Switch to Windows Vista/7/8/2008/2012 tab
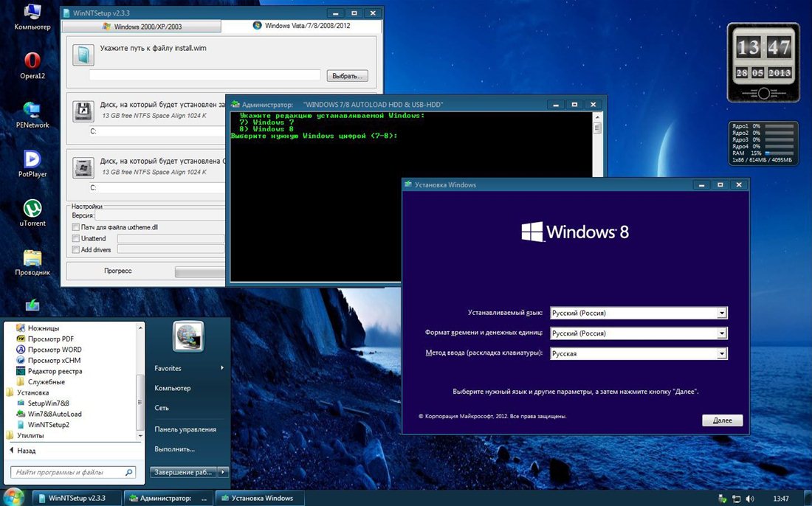This screenshot has width=812, height=506. pyautogui.click(x=301, y=25)
